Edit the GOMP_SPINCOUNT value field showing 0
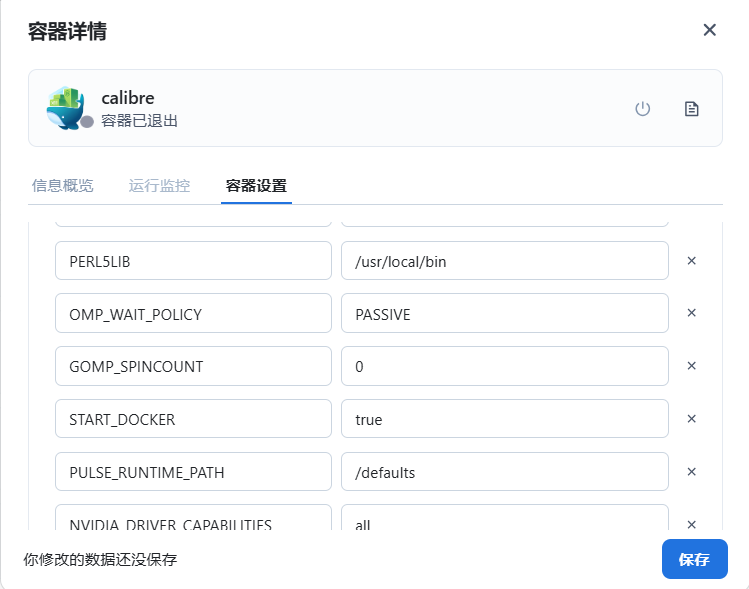The image size is (749, 589). point(505,366)
